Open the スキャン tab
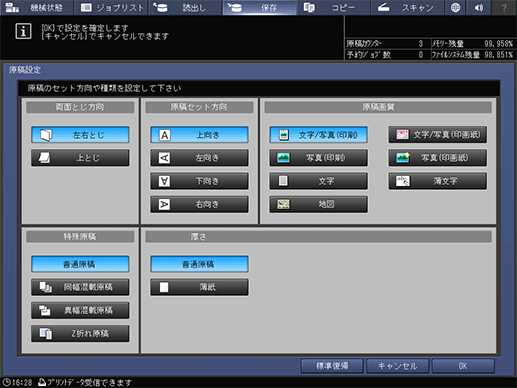The height and width of the screenshot is (388, 517). pyautogui.click(x=407, y=7)
